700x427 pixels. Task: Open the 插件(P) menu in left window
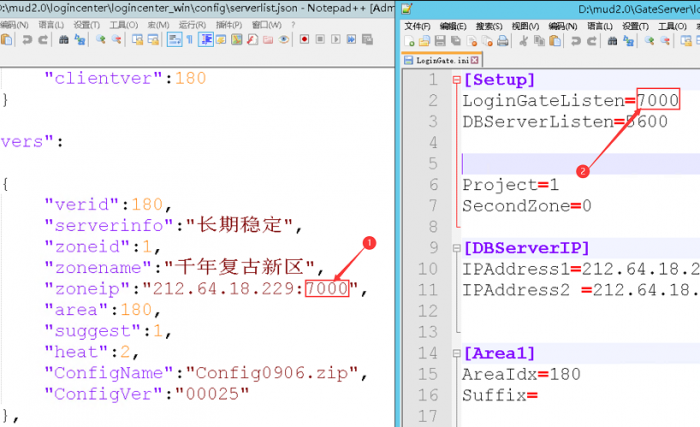pos(227,25)
